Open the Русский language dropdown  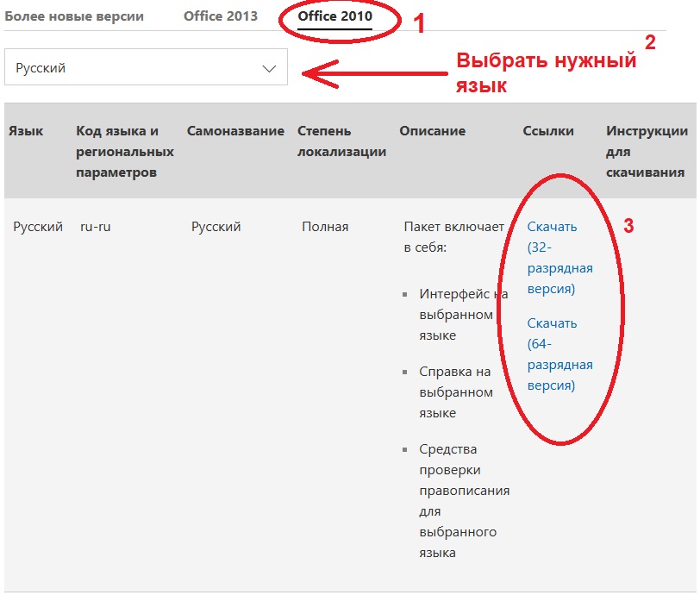[146, 67]
